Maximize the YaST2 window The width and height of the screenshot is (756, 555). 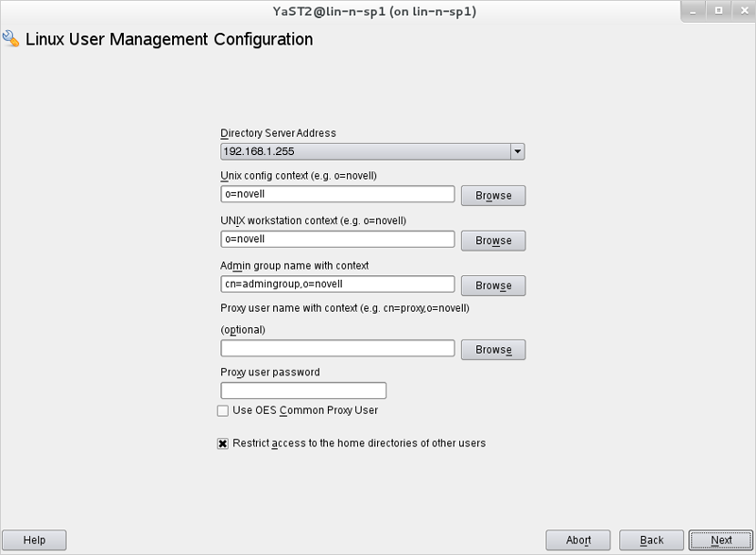718,10
